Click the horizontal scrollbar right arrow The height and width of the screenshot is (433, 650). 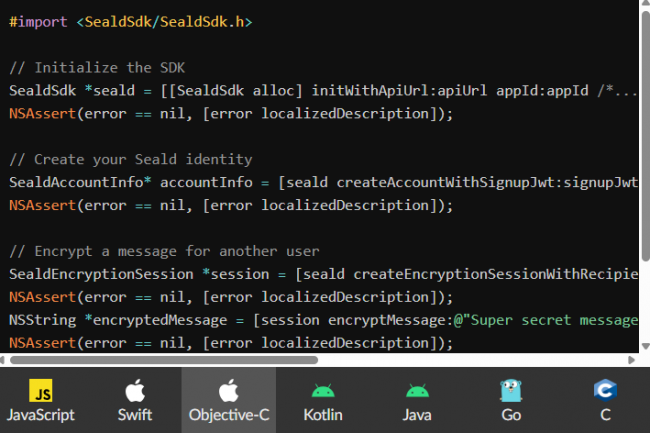pyautogui.click(x=630, y=359)
